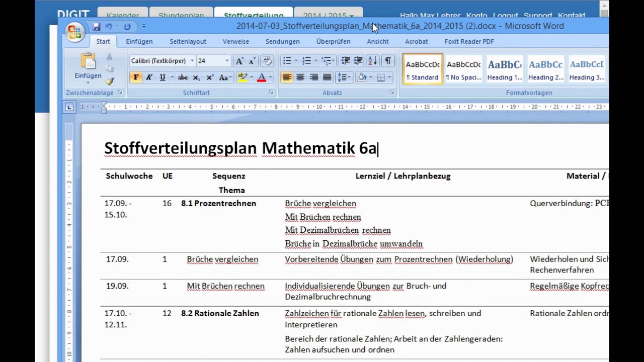This screenshot has width=644, height=362.
Task: Open the Office button menu
Action: point(75,32)
